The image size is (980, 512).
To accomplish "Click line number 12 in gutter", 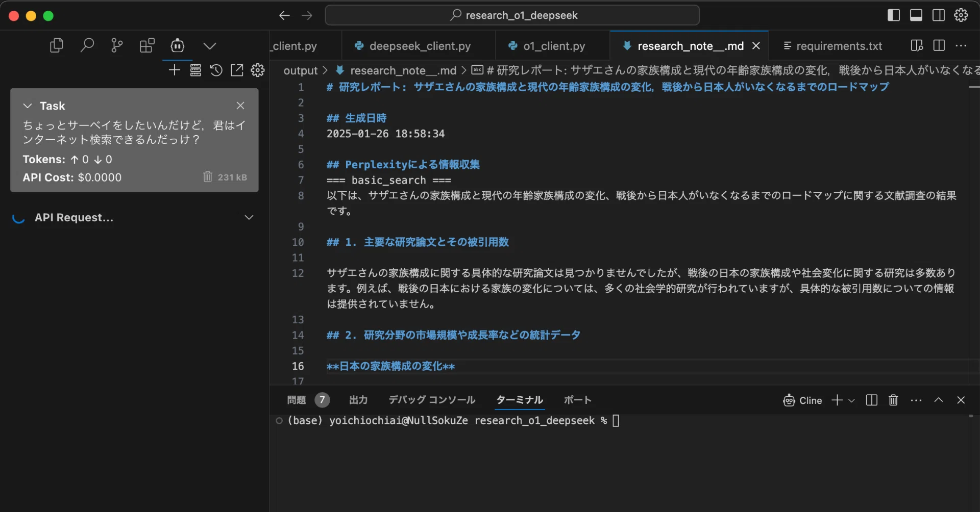I will tap(298, 273).
